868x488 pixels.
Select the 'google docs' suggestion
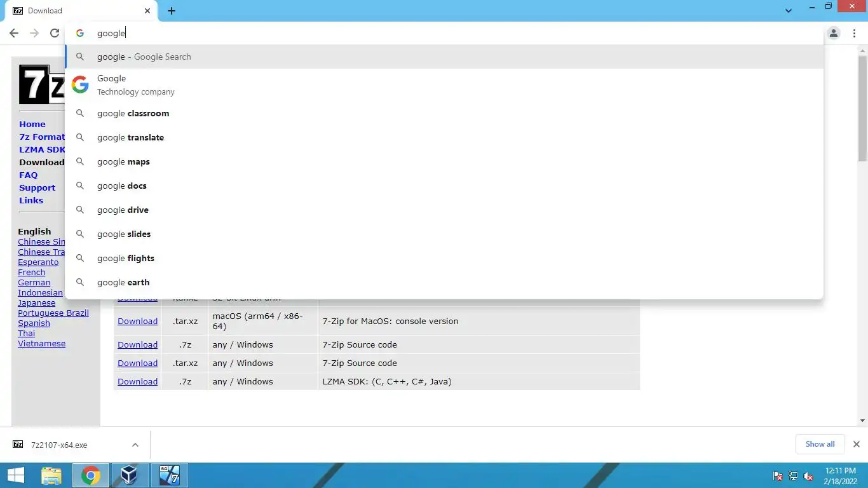point(444,186)
